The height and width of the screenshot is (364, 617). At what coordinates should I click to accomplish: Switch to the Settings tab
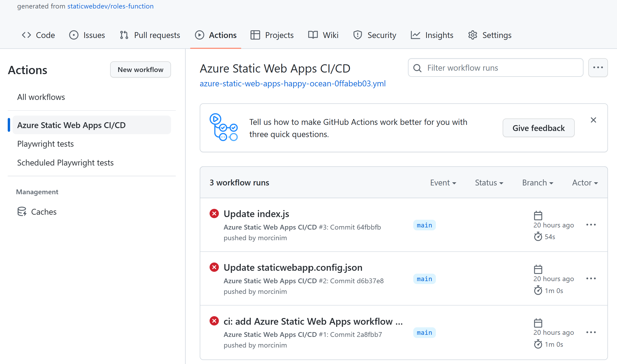497,35
